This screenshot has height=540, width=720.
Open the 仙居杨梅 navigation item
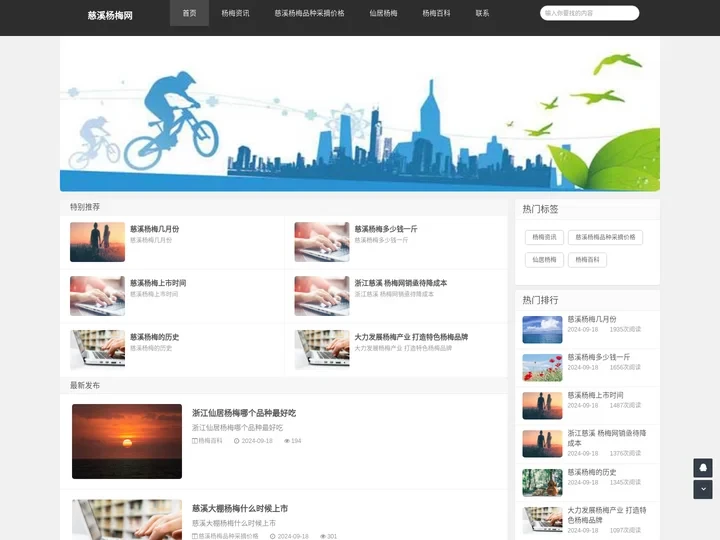click(383, 13)
